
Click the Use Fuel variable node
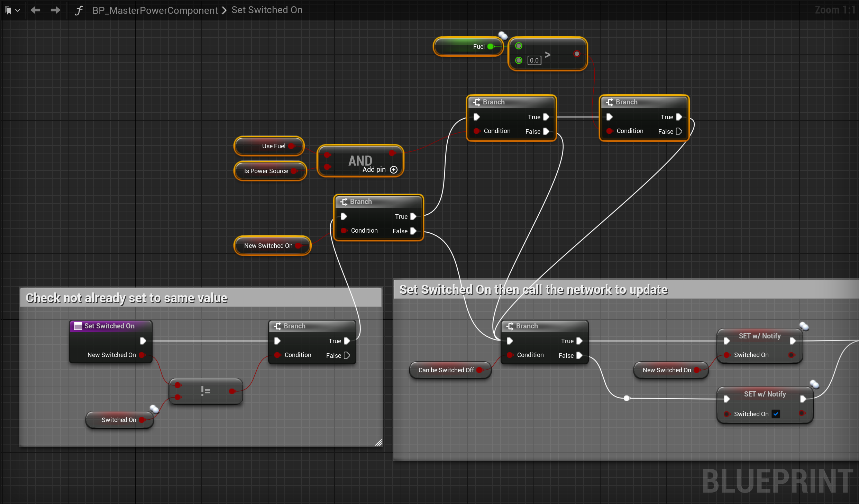click(269, 146)
